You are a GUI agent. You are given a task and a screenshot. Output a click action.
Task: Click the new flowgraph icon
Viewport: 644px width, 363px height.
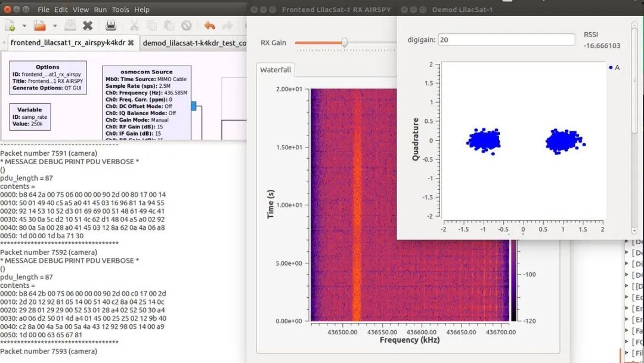pyautogui.click(x=10, y=26)
